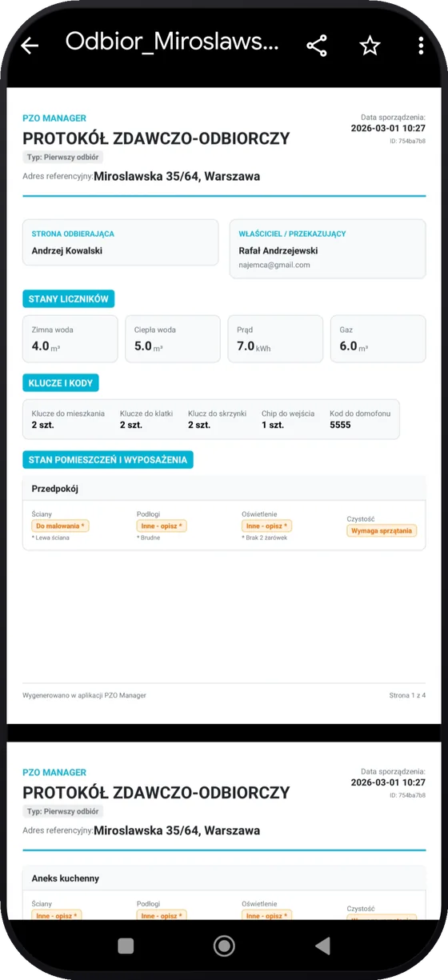Tap the KLUCZE I KODY section label
The image size is (448, 980).
click(x=60, y=383)
